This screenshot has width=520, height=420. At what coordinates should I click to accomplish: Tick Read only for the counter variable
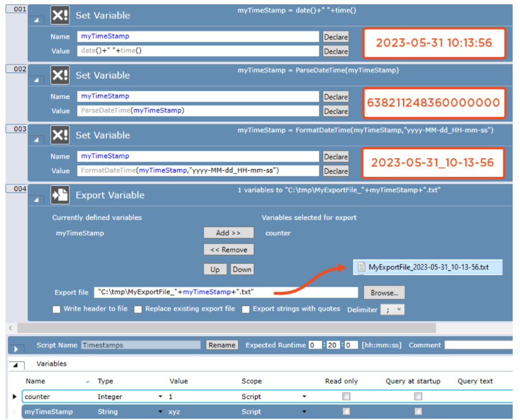click(346, 397)
